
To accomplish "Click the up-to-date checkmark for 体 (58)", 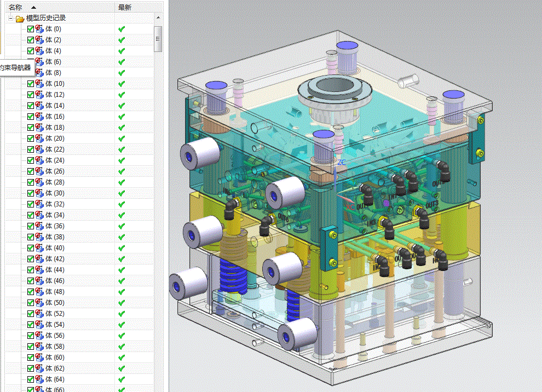I will tap(122, 347).
